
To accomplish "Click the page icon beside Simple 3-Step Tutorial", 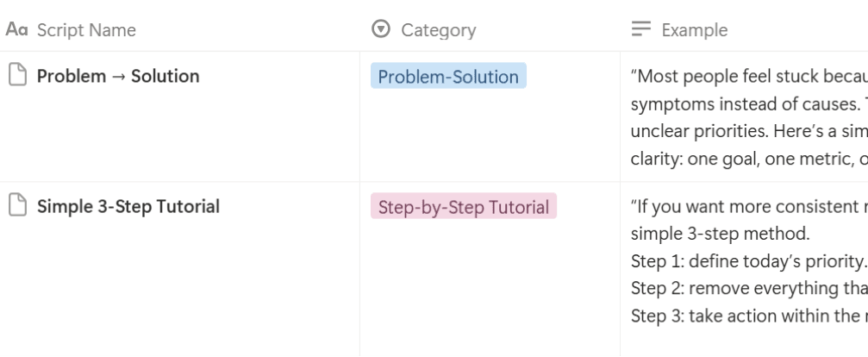I will (16, 207).
